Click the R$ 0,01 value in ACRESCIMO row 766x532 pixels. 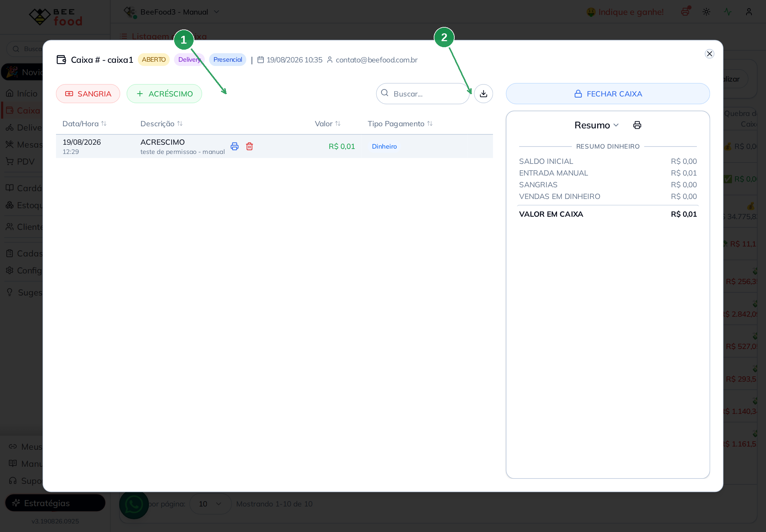pos(342,146)
